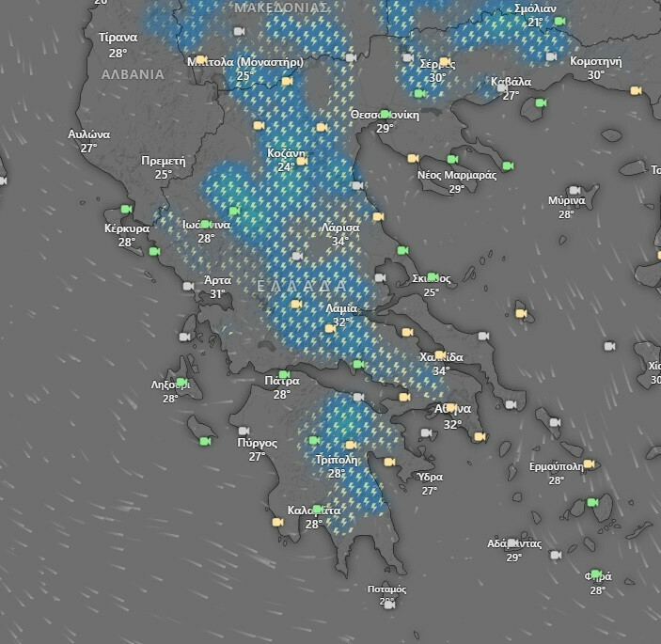The height and width of the screenshot is (644, 661).
Task: Open the green webcam marker on Σκιάθος
Action: click(432, 277)
